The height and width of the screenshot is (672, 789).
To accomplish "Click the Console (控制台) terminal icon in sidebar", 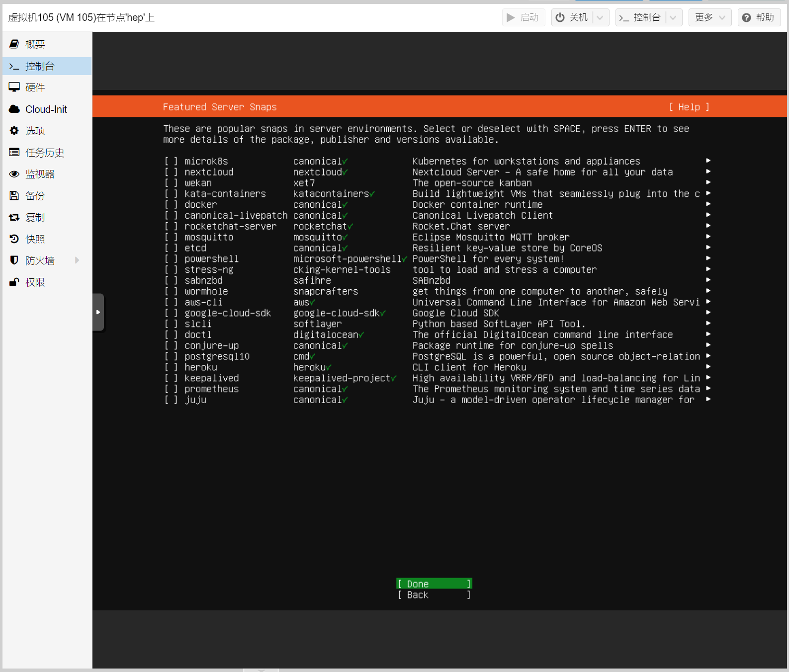I will click(14, 66).
